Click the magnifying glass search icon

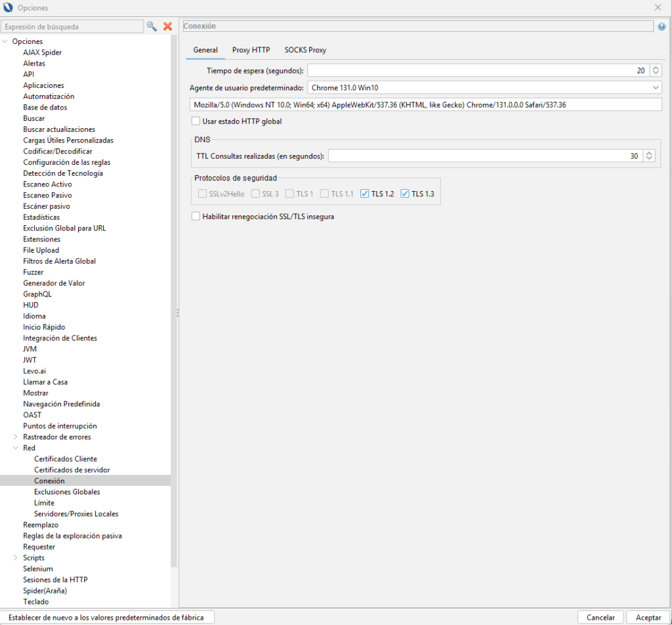click(x=152, y=26)
